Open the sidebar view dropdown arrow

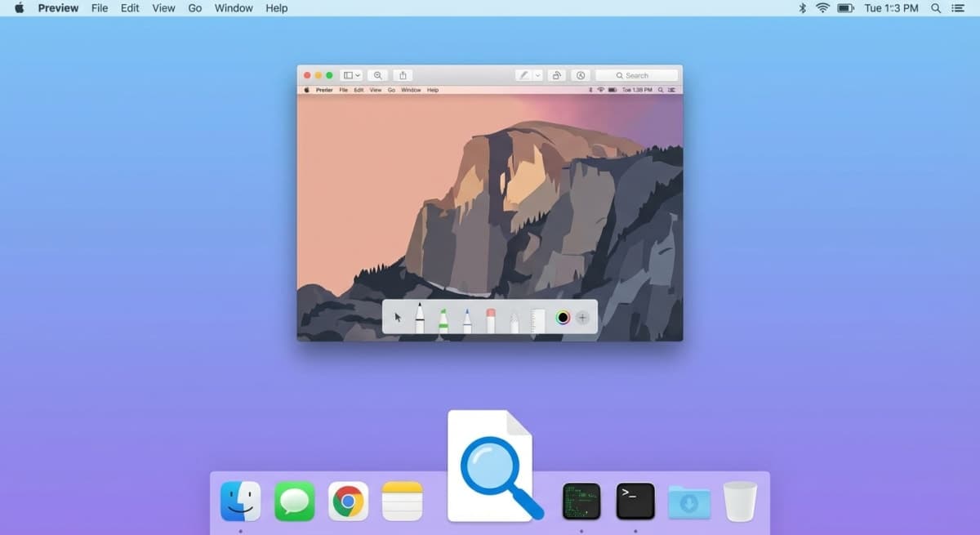pos(357,74)
